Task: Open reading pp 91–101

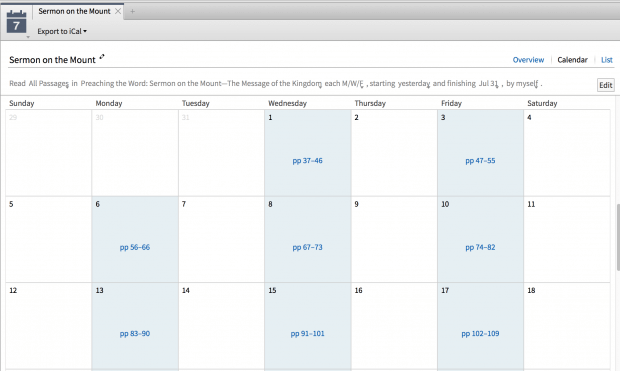Action: click(x=307, y=333)
